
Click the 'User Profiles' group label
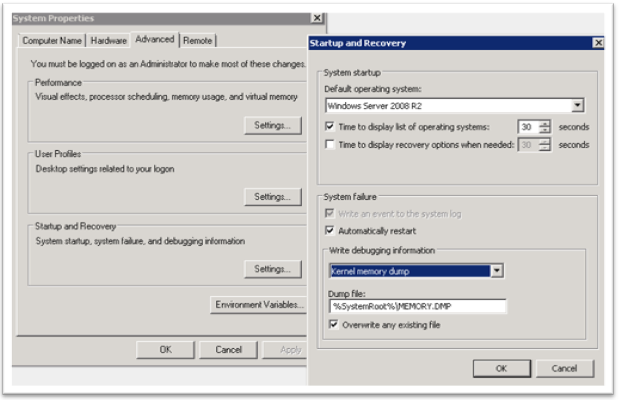(58, 154)
